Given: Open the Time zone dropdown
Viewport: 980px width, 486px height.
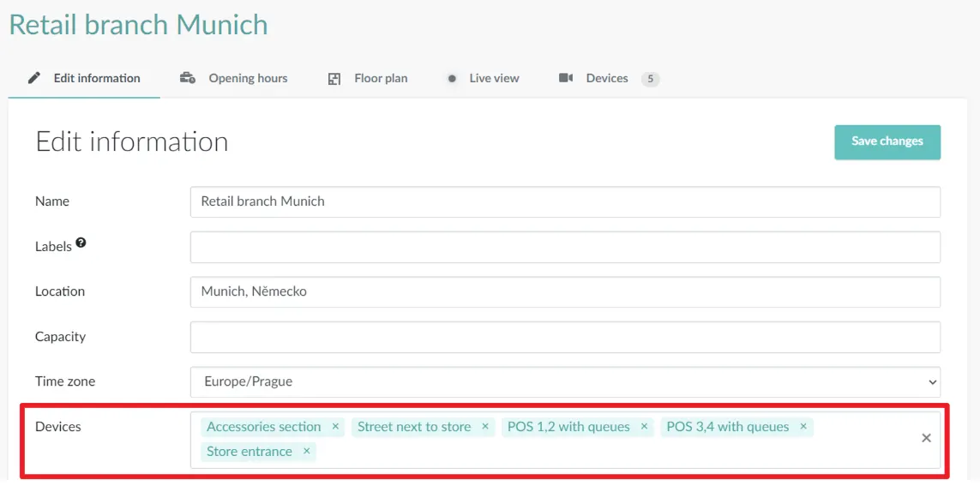Looking at the screenshot, I should (565, 381).
